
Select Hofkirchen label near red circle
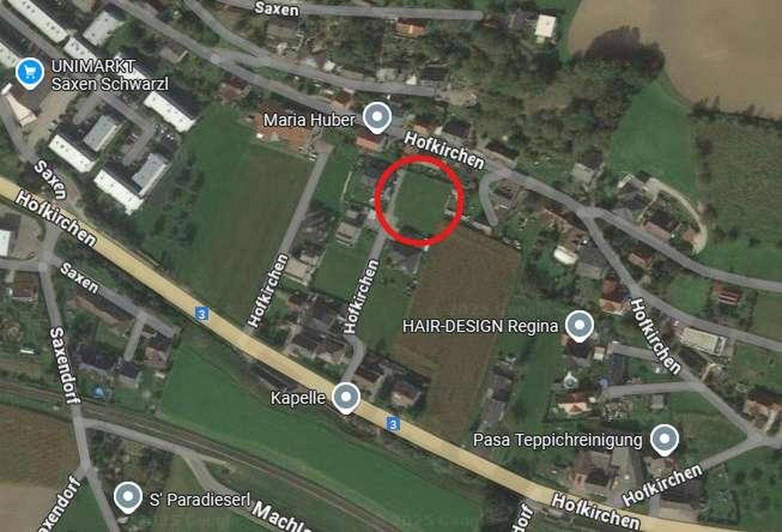coord(444,151)
